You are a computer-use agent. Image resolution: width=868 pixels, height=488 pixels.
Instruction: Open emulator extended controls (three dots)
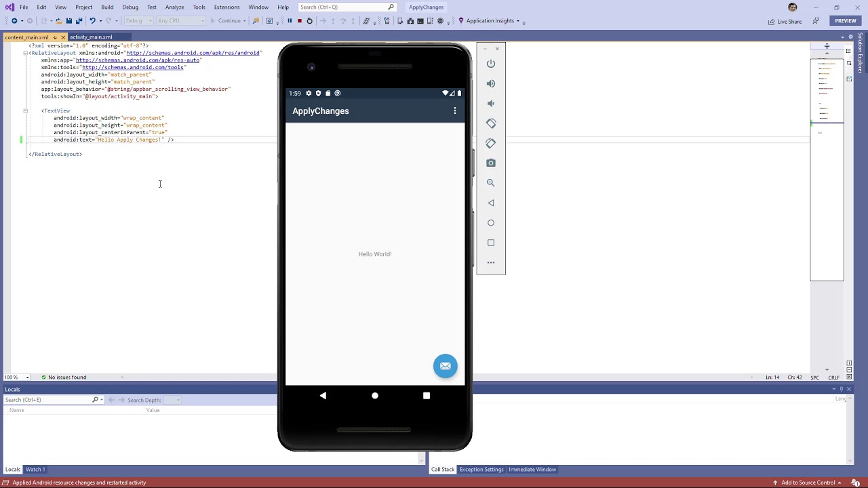pyautogui.click(x=491, y=262)
